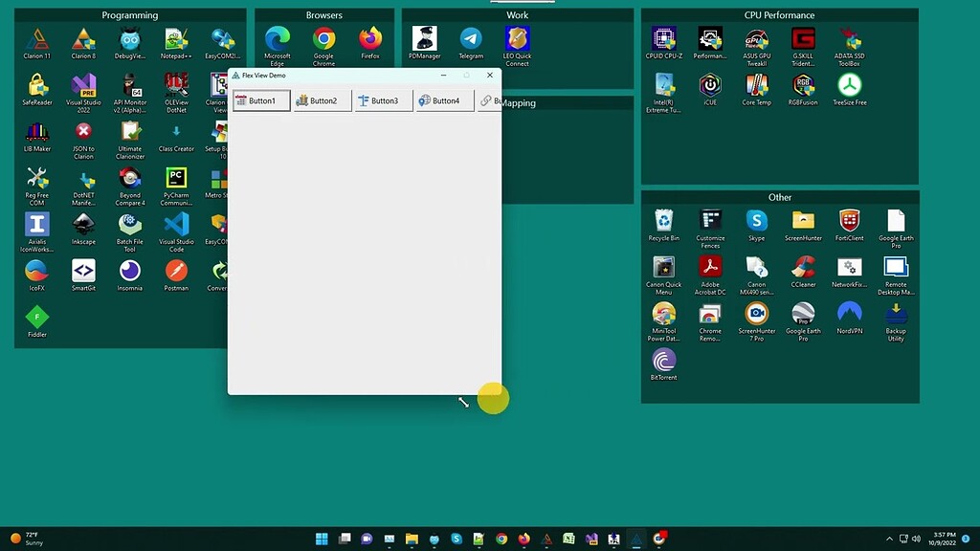The height and width of the screenshot is (551, 980).
Task: Open CPUID CPU-Z
Action: click(663, 38)
